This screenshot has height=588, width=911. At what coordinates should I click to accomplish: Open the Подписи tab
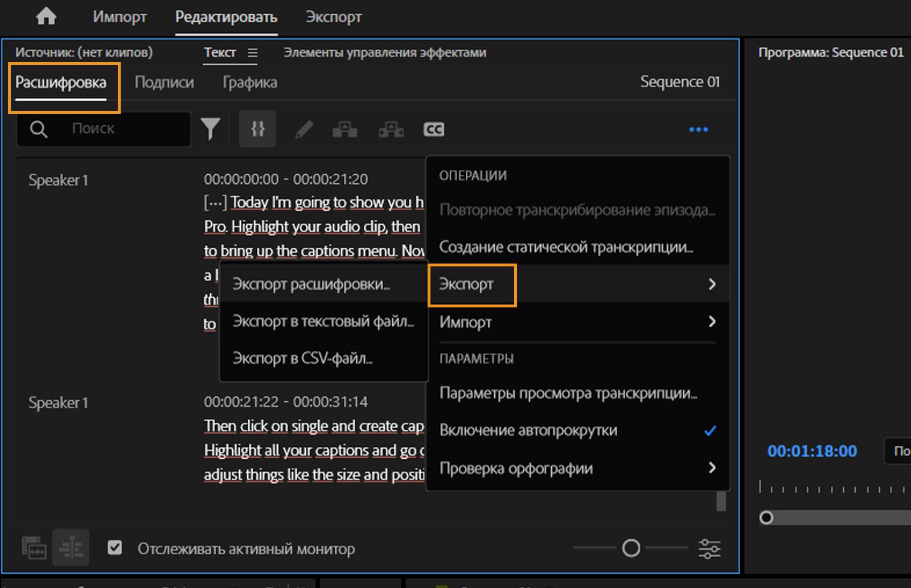(164, 83)
